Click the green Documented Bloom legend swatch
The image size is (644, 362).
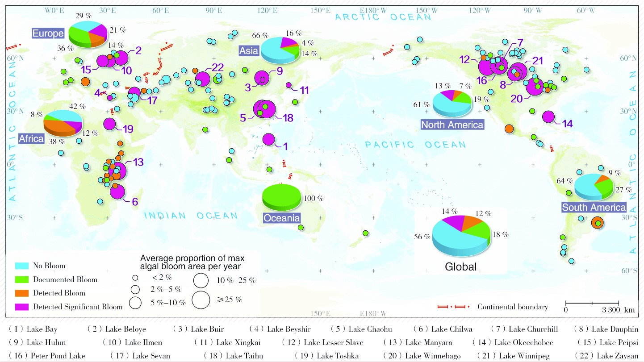click(x=21, y=279)
